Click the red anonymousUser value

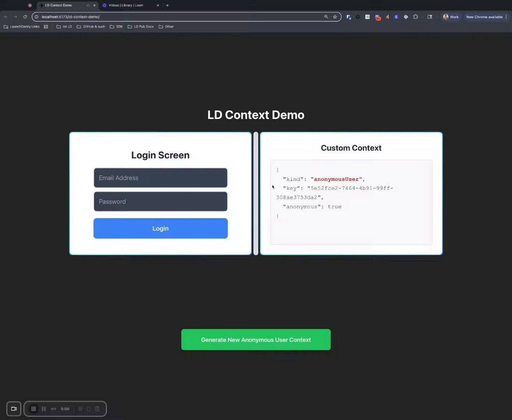[336, 179]
